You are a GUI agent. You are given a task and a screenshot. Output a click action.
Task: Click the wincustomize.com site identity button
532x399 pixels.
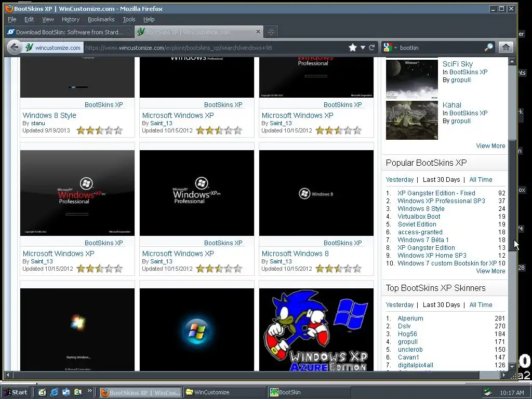54,47
